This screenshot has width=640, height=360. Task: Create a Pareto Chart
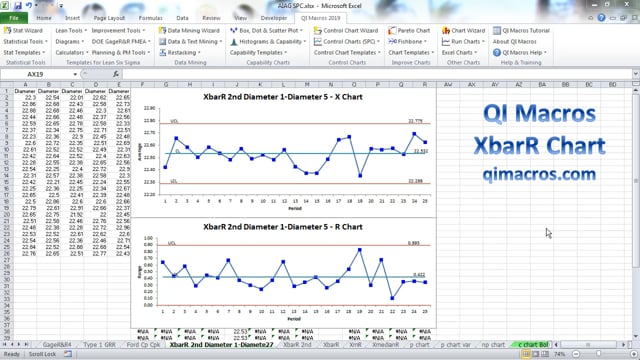(409, 31)
